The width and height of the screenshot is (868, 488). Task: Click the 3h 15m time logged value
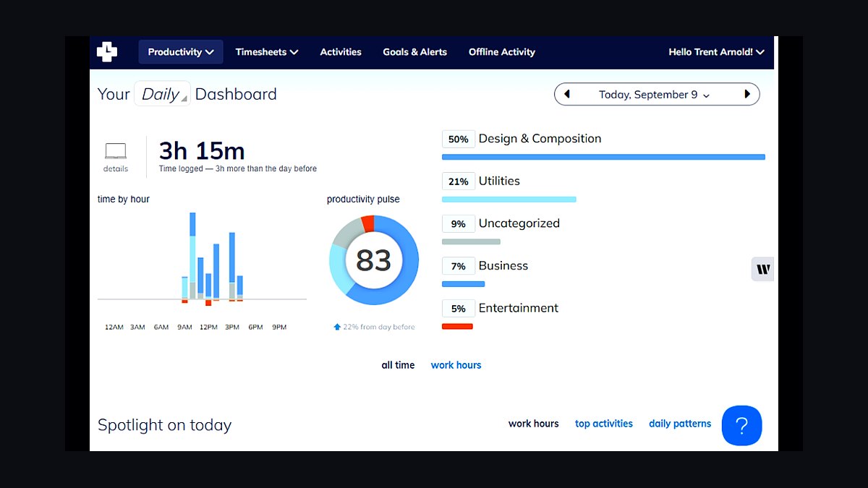pyautogui.click(x=202, y=150)
